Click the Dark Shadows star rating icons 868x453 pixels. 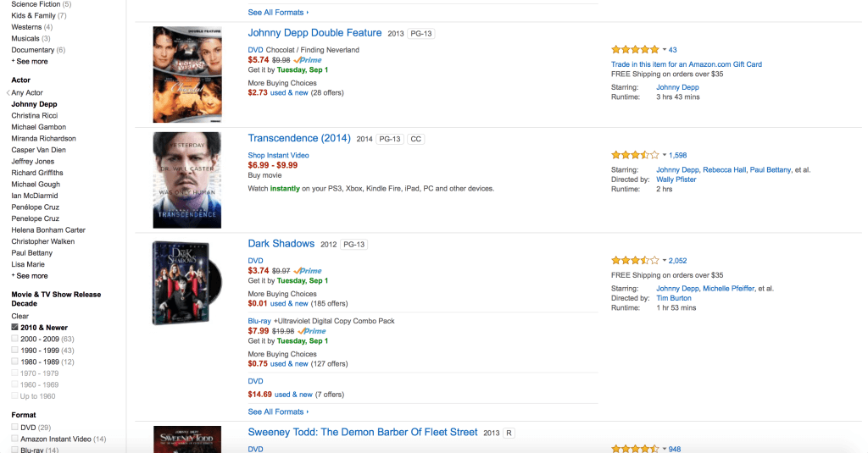[635, 261]
